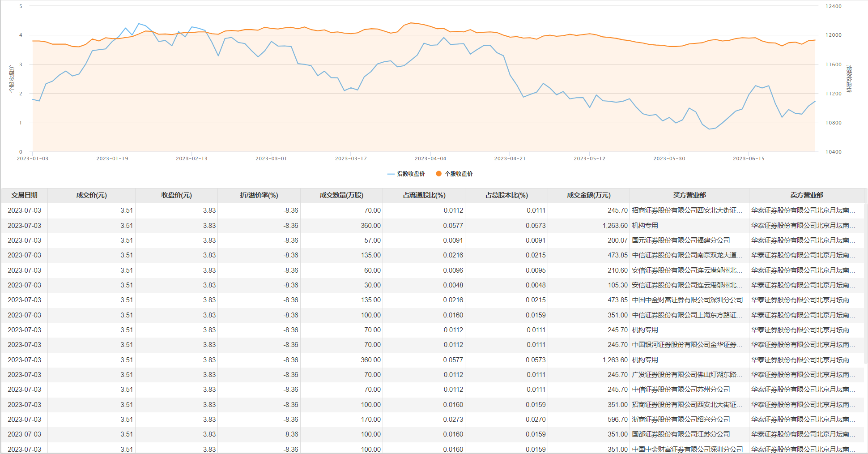868x454 pixels.
Task: Toggle the 个股收盘价 legend label
Action: coord(459,174)
